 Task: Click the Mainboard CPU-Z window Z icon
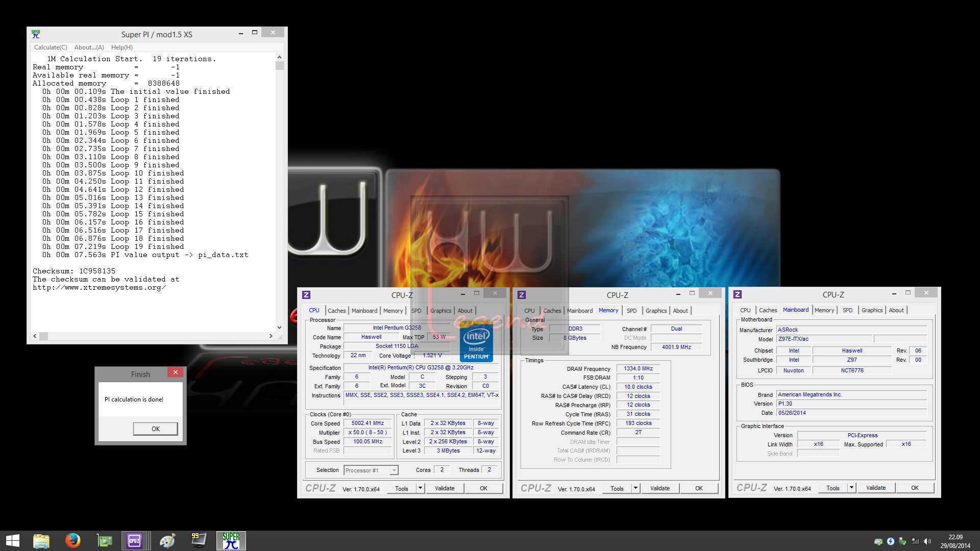738,294
